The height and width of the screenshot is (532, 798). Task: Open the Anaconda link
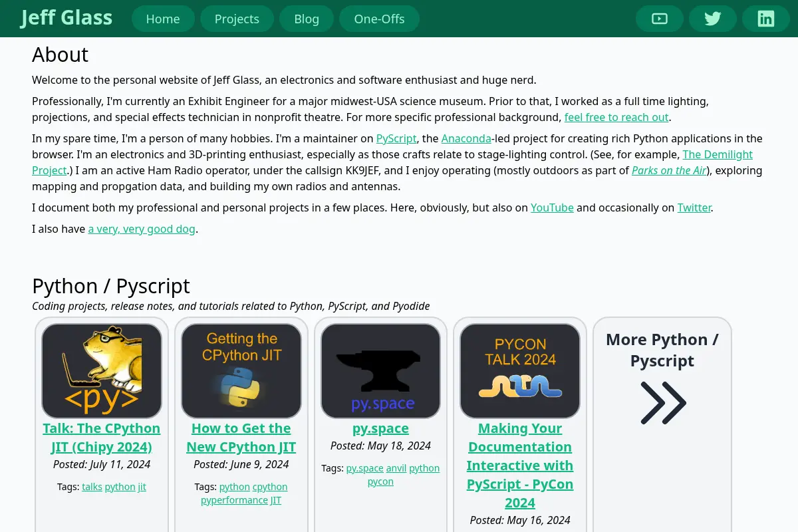coord(466,138)
